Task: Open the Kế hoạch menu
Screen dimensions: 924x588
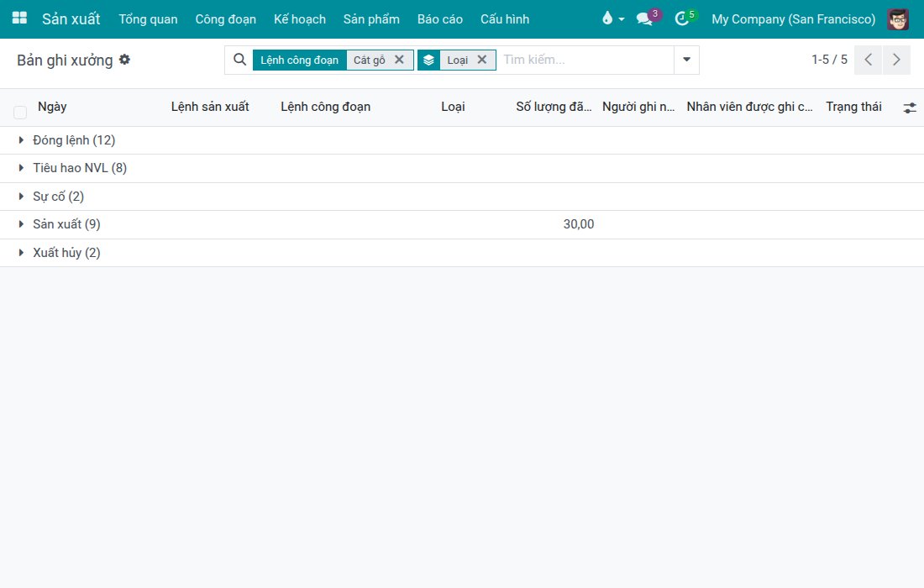Action: (x=300, y=18)
